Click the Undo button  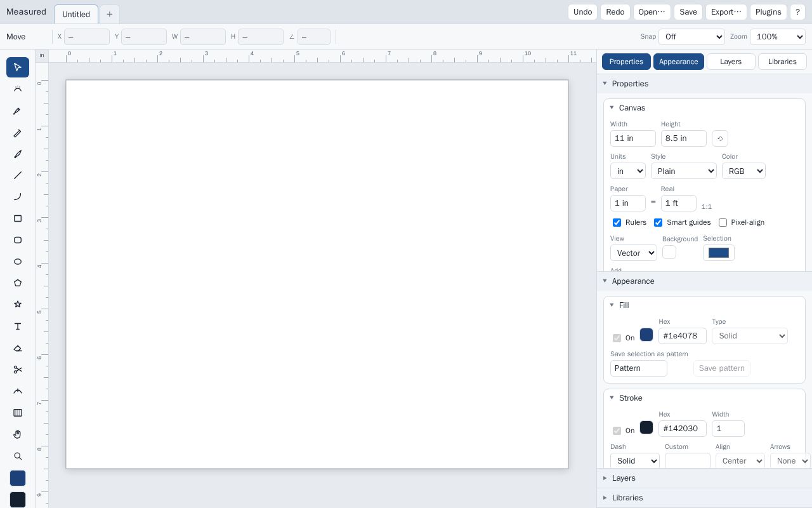(582, 12)
